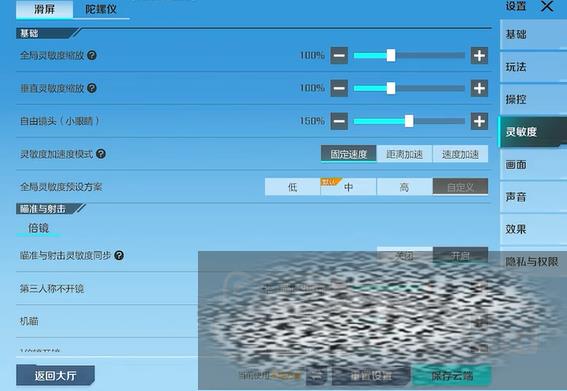Image resolution: width=567 pixels, height=391 pixels.
Task: Click help icon beside 垂直灵敏度缩放
Action: coord(92,88)
